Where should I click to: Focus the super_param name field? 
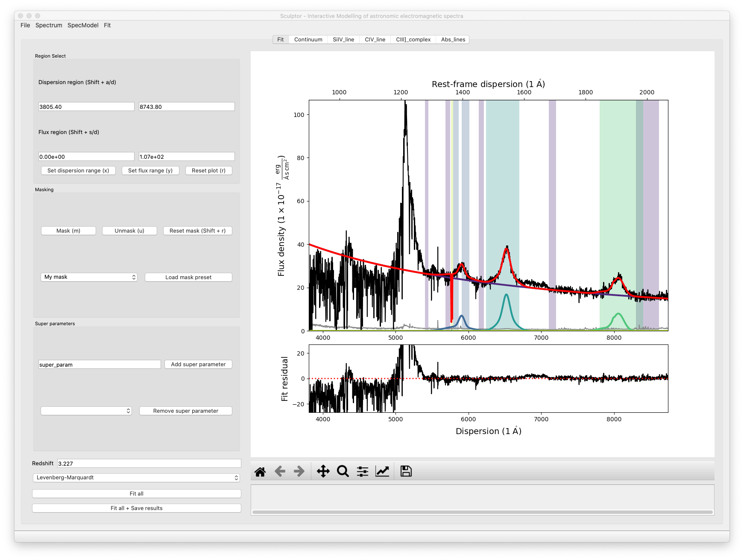point(100,365)
